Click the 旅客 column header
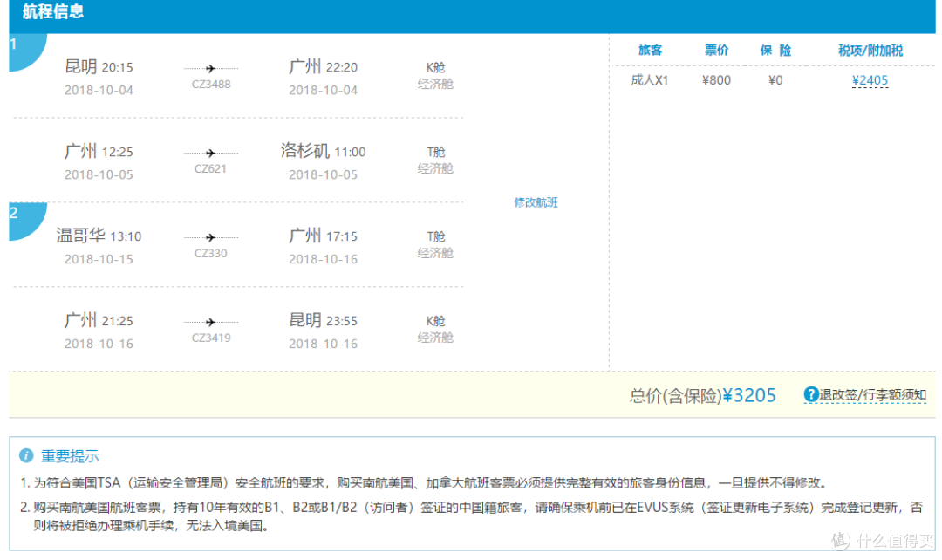942x560 pixels. pyautogui.click(x=650, y=51)
